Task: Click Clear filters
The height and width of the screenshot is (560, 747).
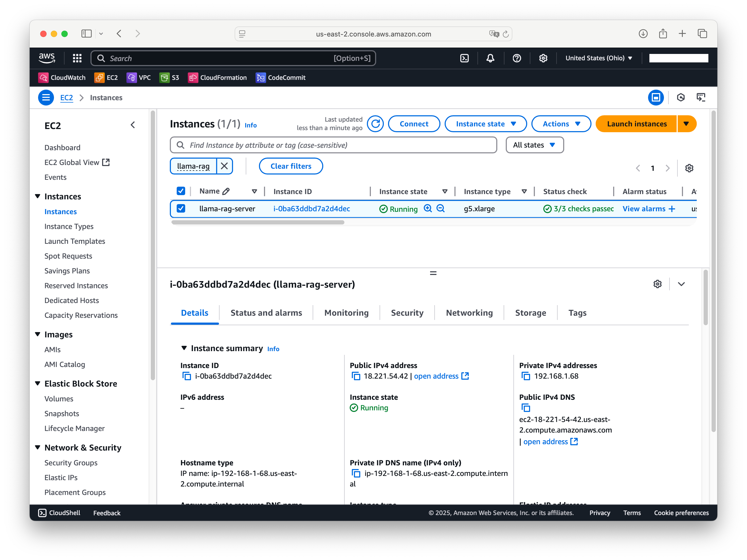Action: pos(291,166)
